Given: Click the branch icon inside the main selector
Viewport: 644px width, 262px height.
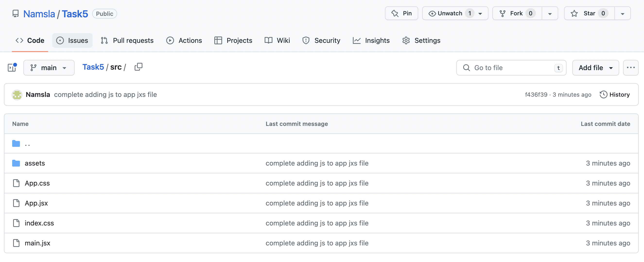Looking at the screenshot, I should point(34,67).
